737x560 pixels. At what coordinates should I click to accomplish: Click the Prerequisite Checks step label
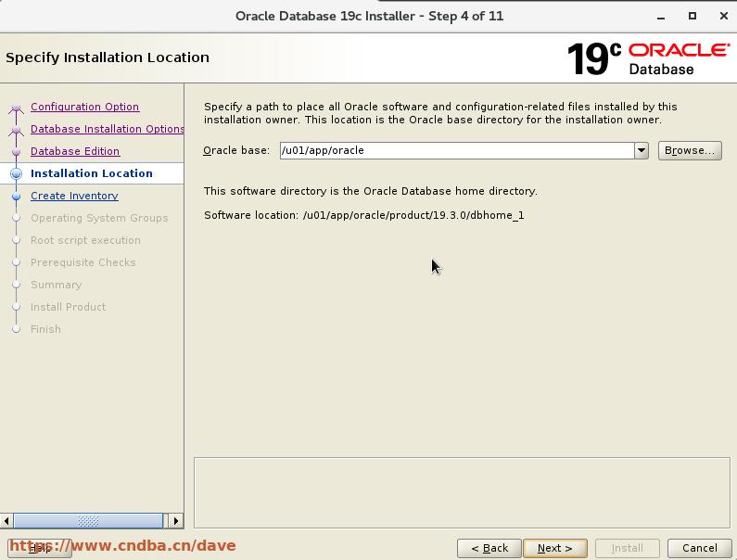[83, 262]
